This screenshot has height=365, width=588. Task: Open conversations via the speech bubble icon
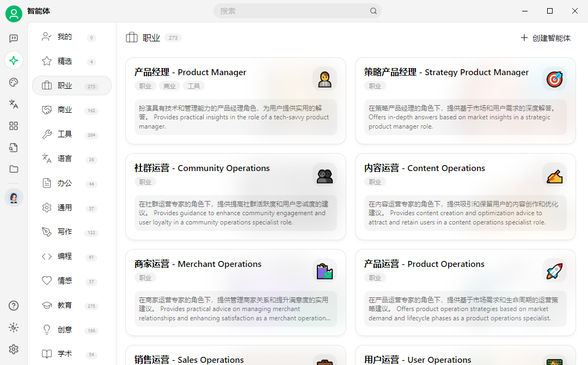pos(14,38)
